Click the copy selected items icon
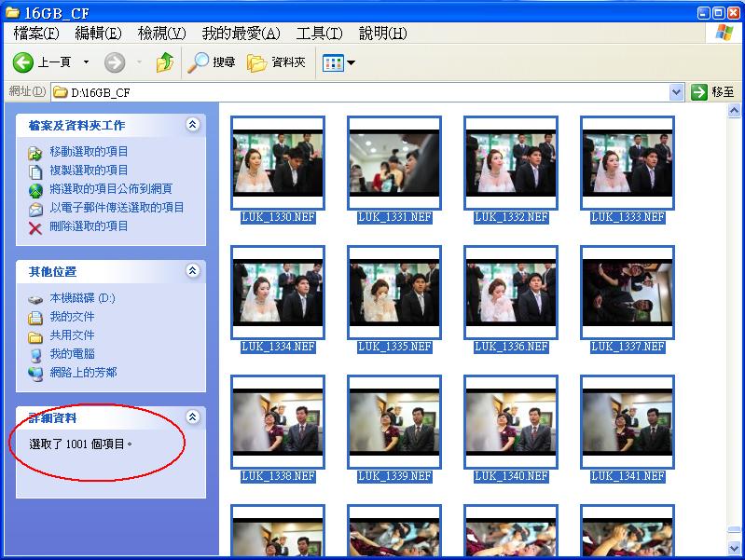745x560 pixels. [x=35, y=171]
